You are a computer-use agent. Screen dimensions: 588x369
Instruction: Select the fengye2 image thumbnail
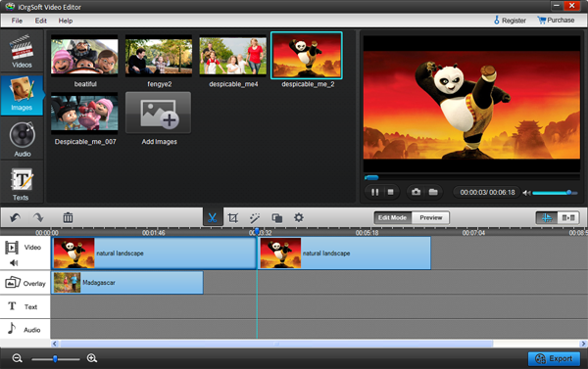[159, 56]
